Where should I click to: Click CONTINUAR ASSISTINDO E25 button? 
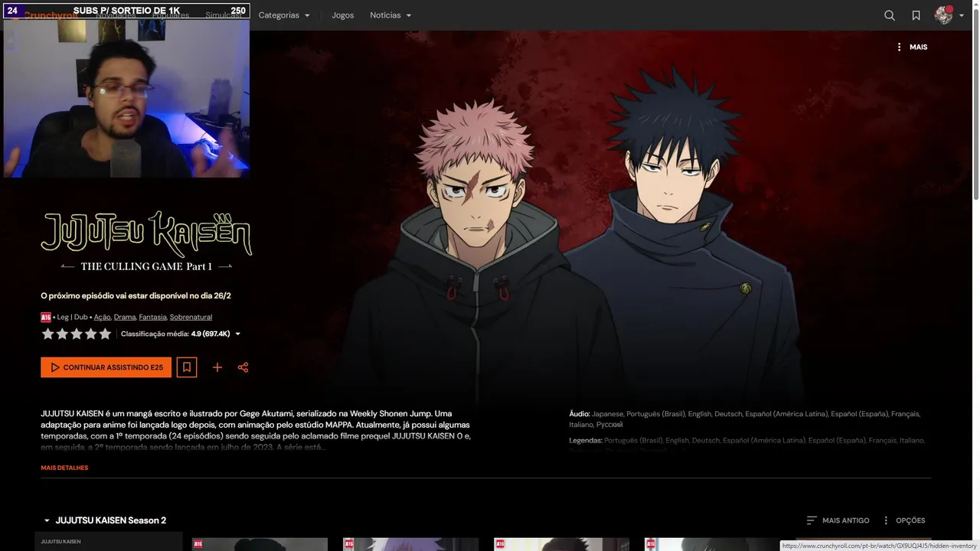point(106,367)
